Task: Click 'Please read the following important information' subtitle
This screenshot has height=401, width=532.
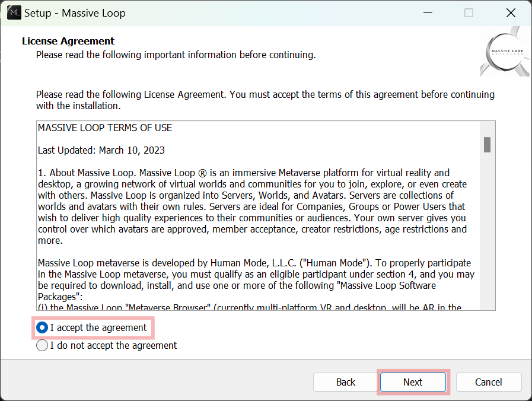Action: coord(176,55)
